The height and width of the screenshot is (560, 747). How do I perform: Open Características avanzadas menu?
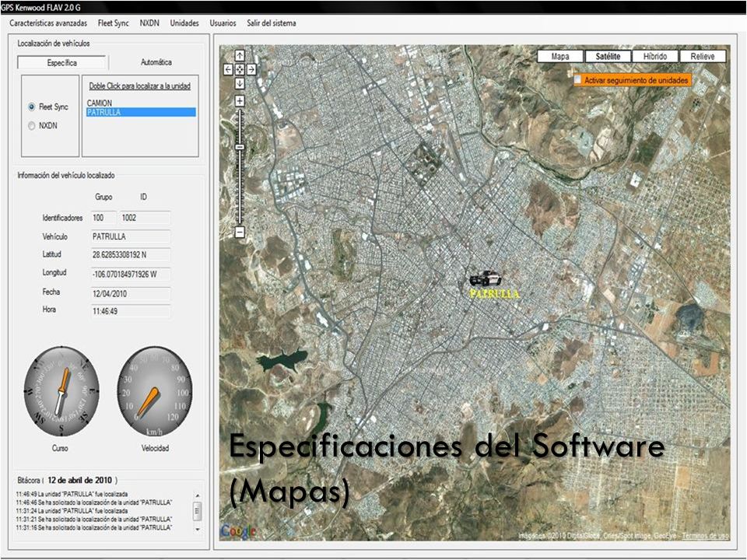click(x=48, y=23)
